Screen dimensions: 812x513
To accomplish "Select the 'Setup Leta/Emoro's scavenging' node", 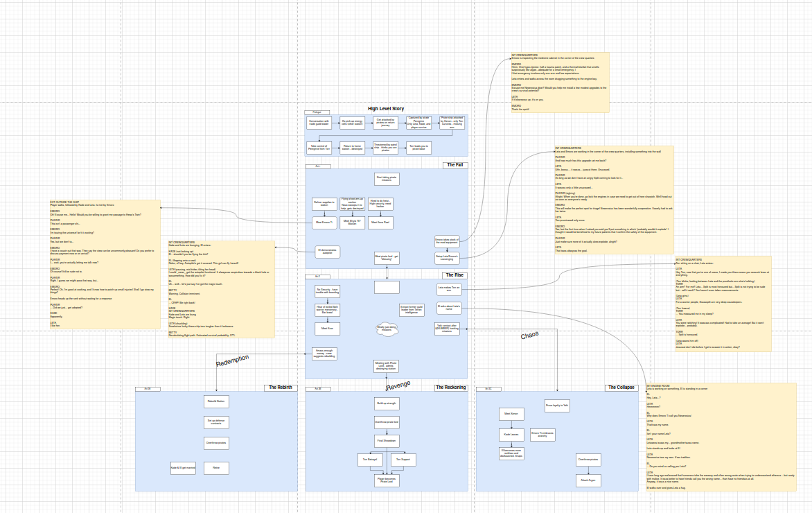I will [x=447, y=257].
